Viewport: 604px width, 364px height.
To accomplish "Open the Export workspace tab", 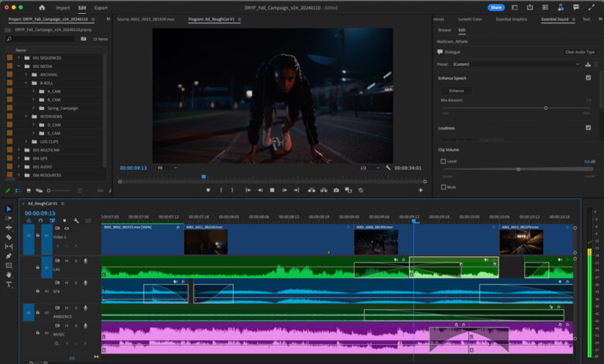I will [x=101, y=8].
